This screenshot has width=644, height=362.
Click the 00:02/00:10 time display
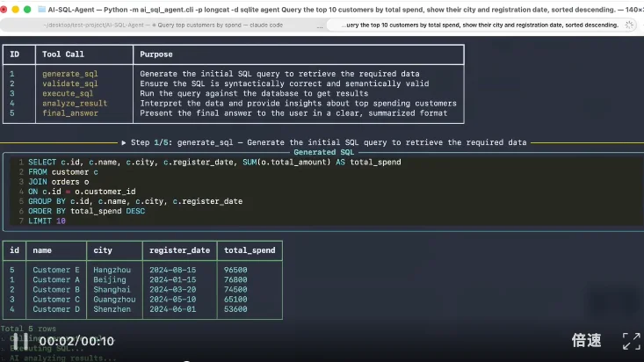tap(76, 341)
